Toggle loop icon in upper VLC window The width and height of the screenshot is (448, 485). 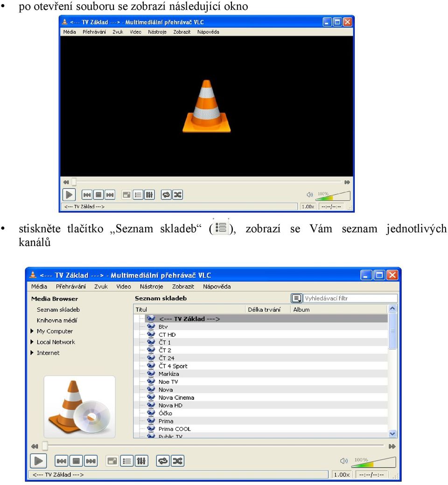(x=166, y=195)
